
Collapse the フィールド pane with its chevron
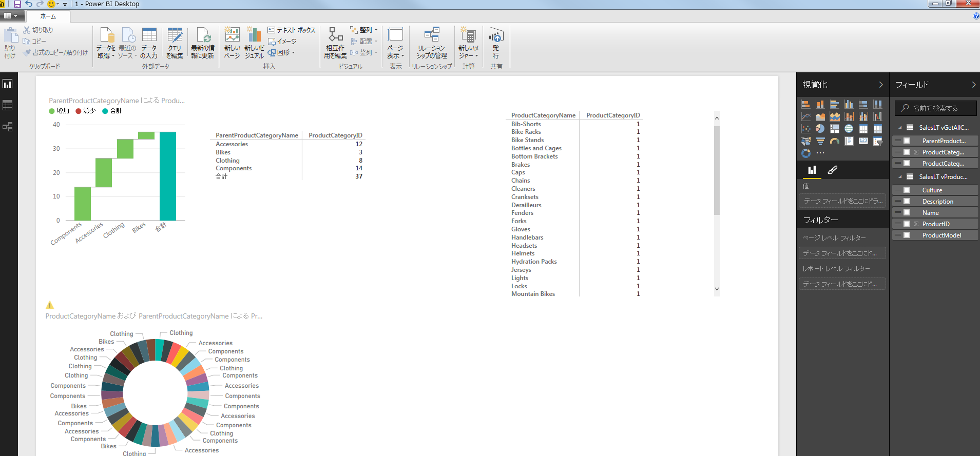973,85
